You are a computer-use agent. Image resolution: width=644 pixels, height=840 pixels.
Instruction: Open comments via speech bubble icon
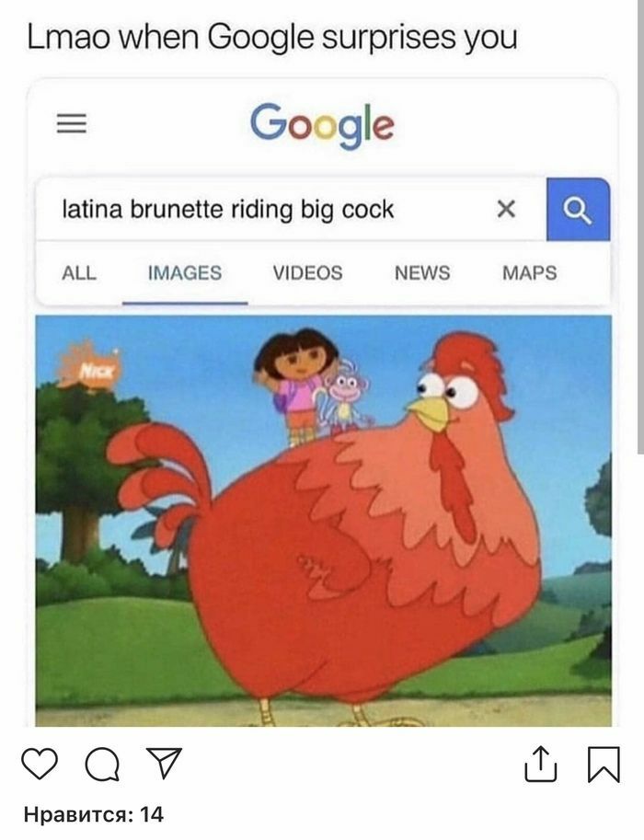pyautogui.click(x=102, y=764)
